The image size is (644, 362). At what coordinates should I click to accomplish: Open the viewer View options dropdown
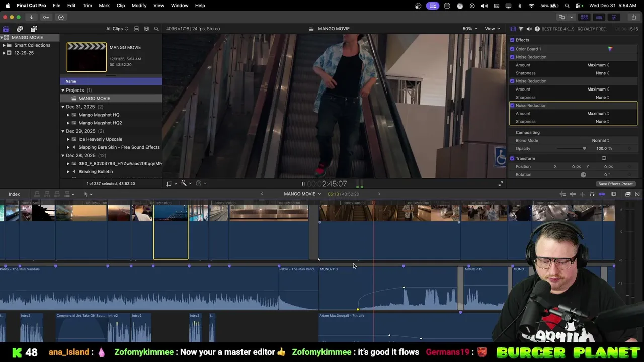492,29
